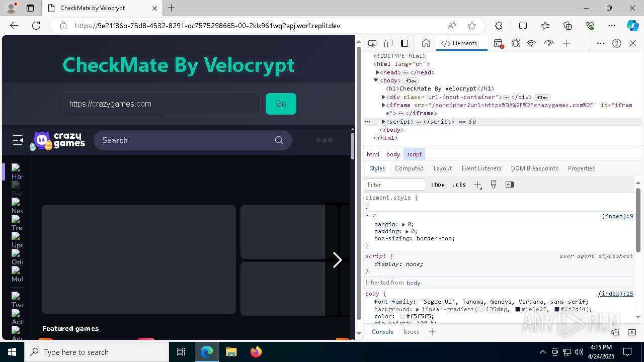Click the green Go button
Image resolution: width=644 pixels, height=362 pixels.
pyautogui.click(x=281, y=104)
